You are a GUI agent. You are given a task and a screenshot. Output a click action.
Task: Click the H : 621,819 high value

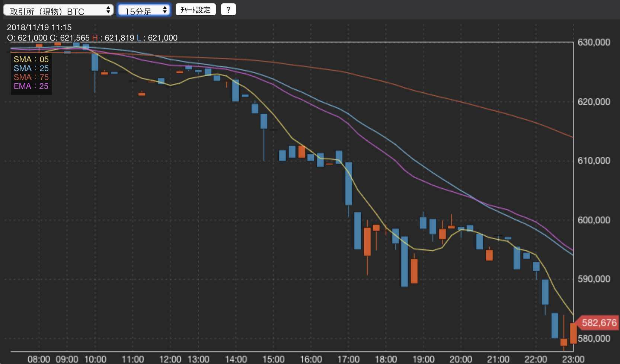113,38
